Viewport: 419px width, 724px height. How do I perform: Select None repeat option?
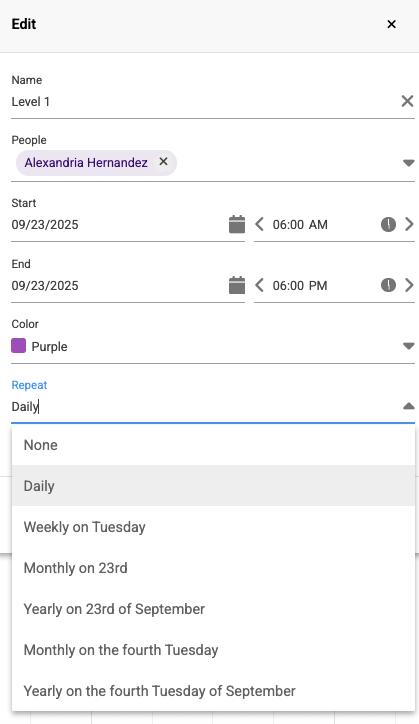(213, 445)
